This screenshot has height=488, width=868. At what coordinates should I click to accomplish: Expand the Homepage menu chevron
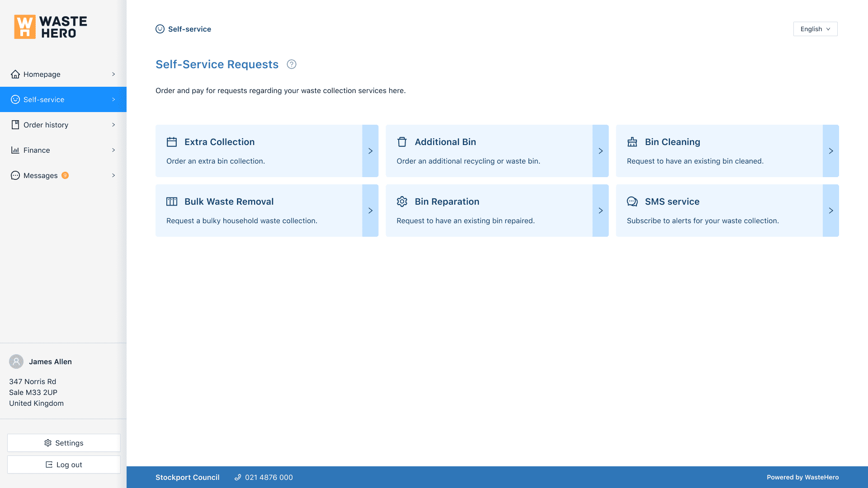pos(113,74)
